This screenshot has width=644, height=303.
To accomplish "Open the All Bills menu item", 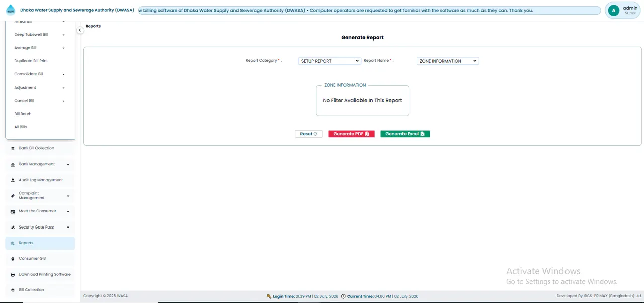I will click(21, 127).
